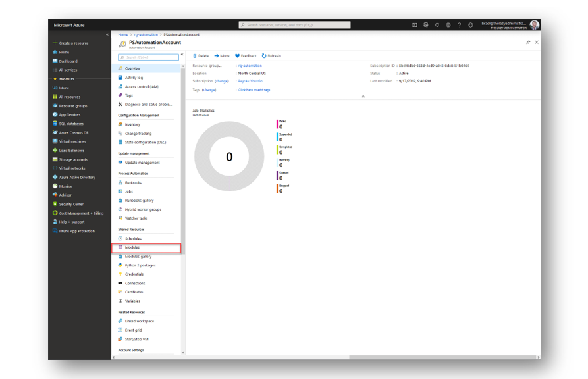Pin the PSAutomationAccount blade to dashboard
Viewport: 588px width, 379px height.
528,42
